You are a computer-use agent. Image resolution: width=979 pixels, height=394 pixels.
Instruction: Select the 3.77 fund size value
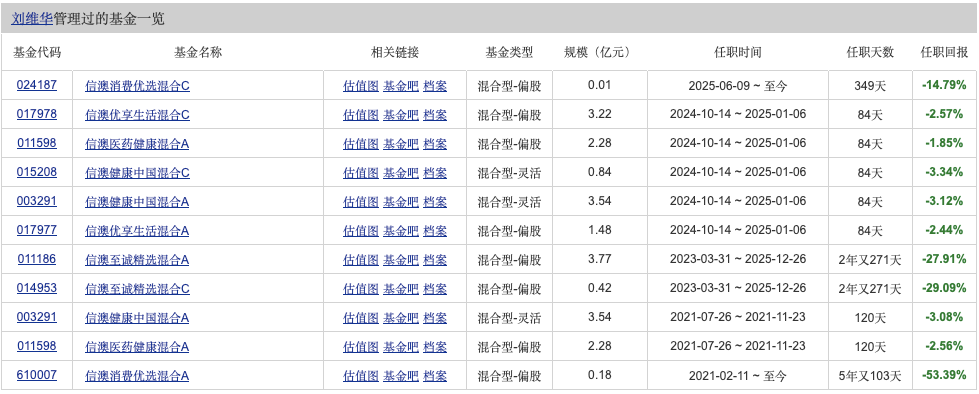[599, 259]
